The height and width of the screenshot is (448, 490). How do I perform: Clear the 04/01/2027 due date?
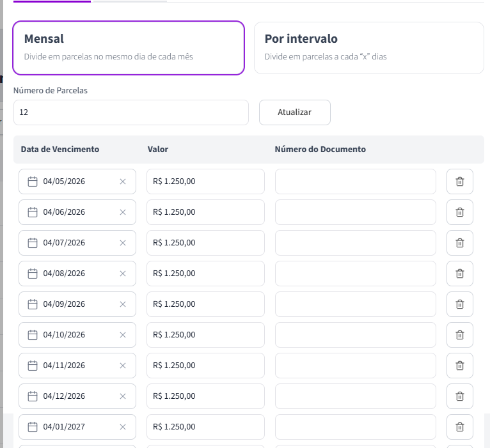pyautogui.click(x=123, y=427)
